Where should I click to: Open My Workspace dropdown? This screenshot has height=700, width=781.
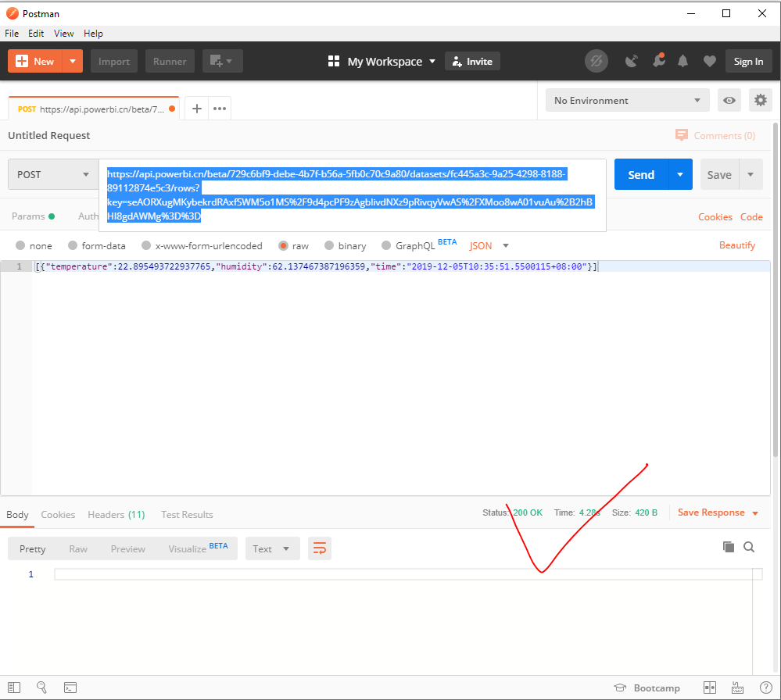coord(392,61)
